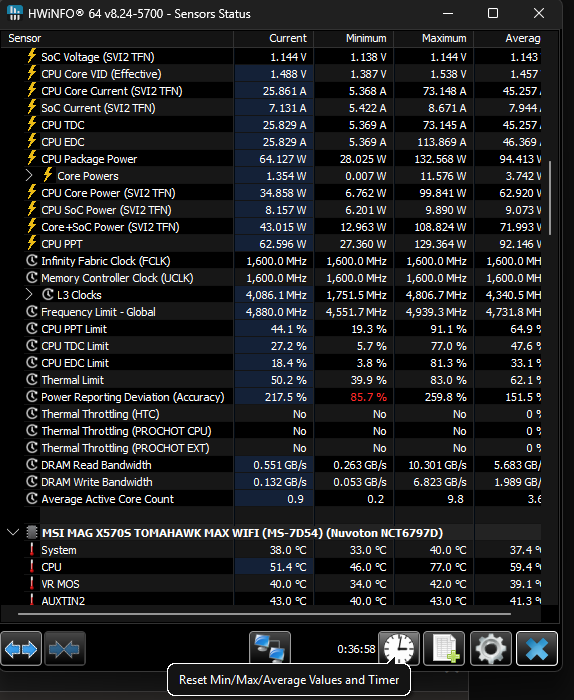The height and width of the screenshot is (700, 574).
Task: Collapse the MSI MAG X570S TOMAHAWK section
Action: point(13,532)
